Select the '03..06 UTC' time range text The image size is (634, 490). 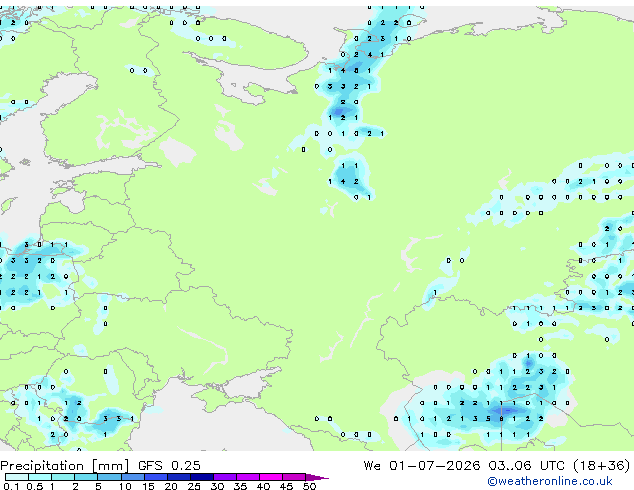coord(526,466)
